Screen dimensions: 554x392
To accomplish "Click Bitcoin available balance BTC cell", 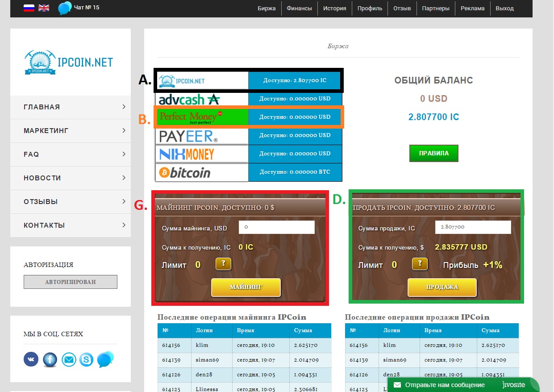I will pos(295,172).
